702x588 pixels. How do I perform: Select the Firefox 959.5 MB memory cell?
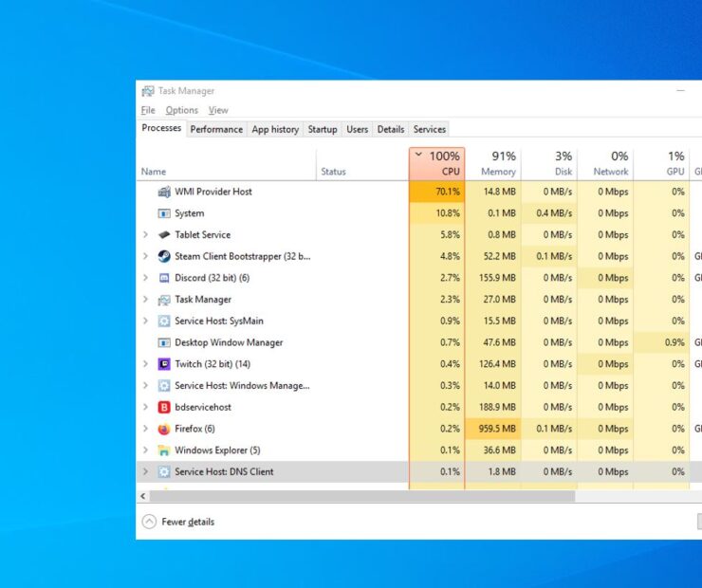(493, 429)
